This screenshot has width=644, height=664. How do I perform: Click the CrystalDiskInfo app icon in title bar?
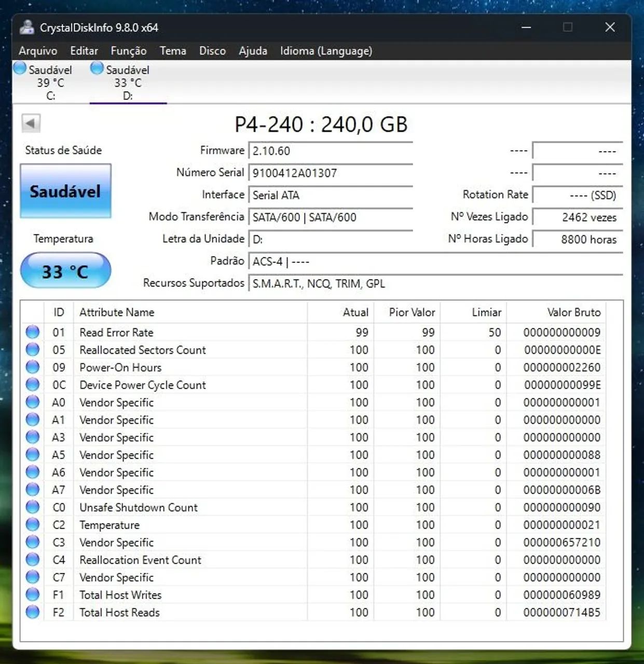26,27
